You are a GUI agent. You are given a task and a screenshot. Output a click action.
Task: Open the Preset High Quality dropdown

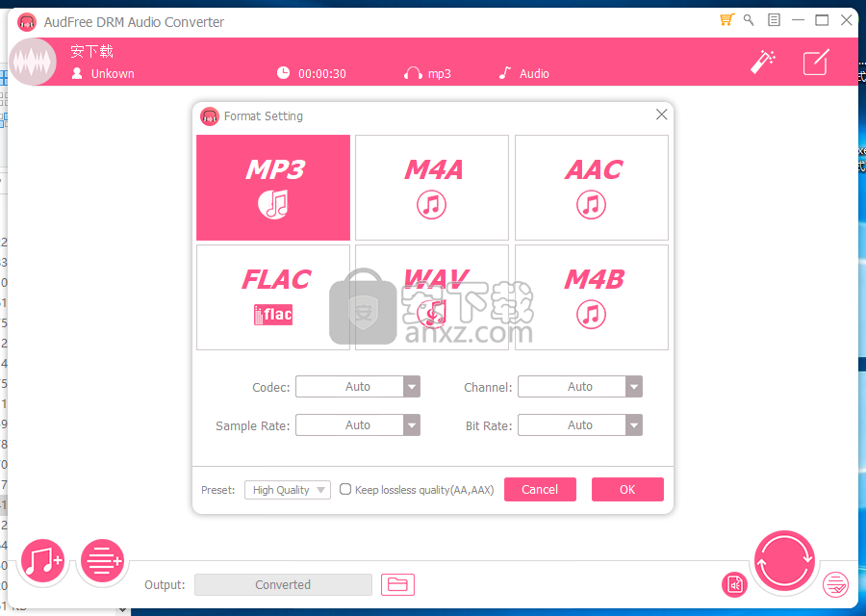[288, 490]
